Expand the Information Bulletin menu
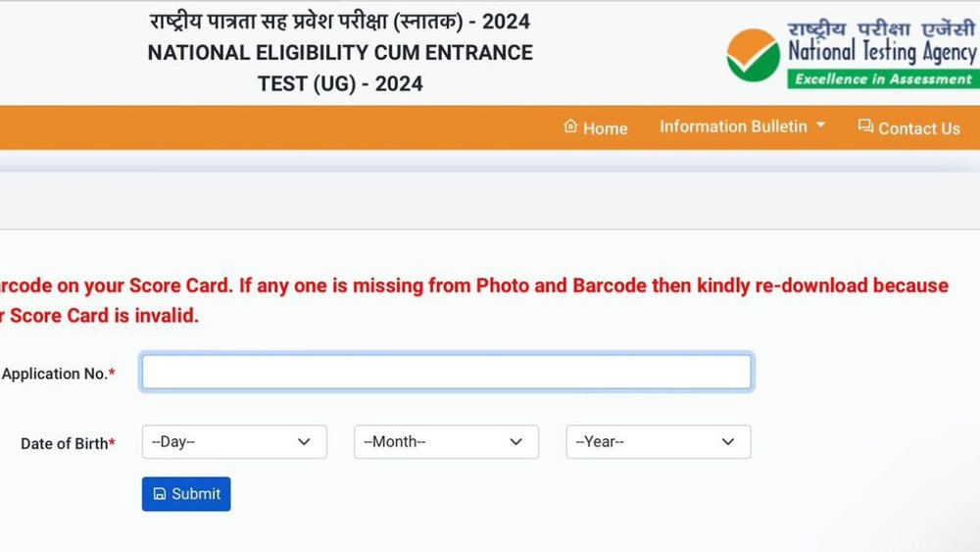Screen dimensions: 980x552 pyautogui.click(x=733, y=126)
